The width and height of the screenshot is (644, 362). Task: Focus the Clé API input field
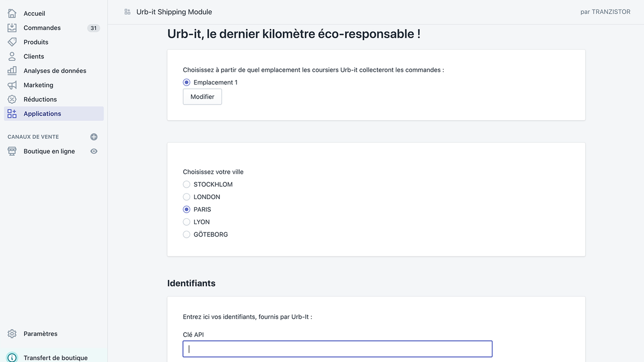tap(338, 349)
